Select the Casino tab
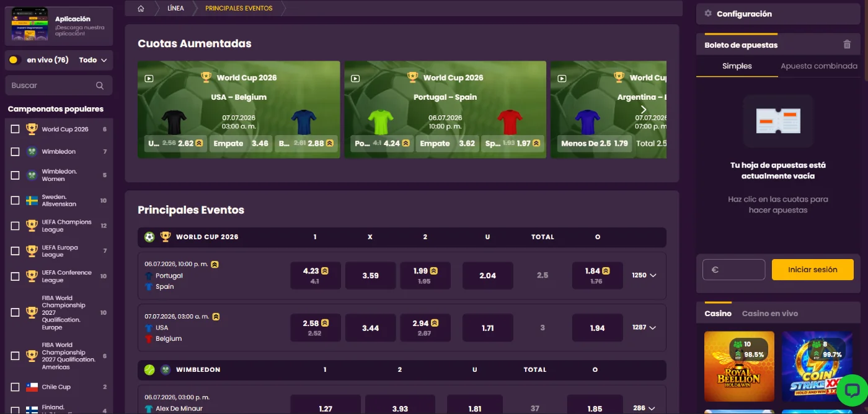Viewport: 868px width, 414px height. click(x=718, y=314)
